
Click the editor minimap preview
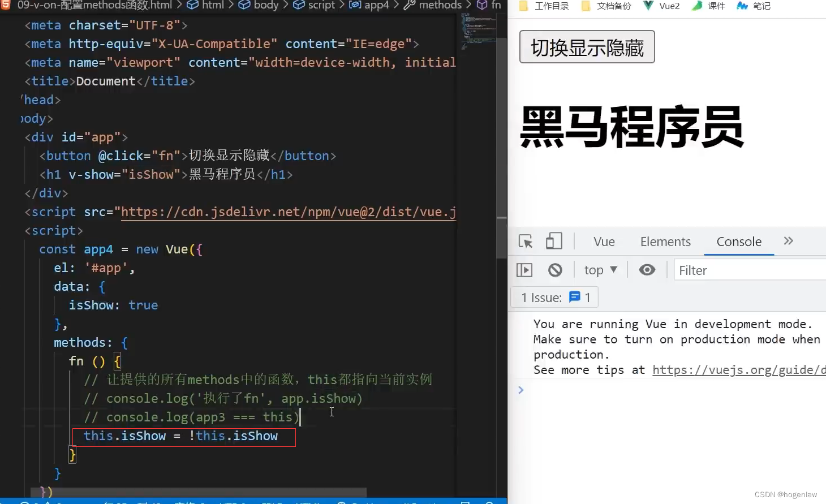coord(479,31)
